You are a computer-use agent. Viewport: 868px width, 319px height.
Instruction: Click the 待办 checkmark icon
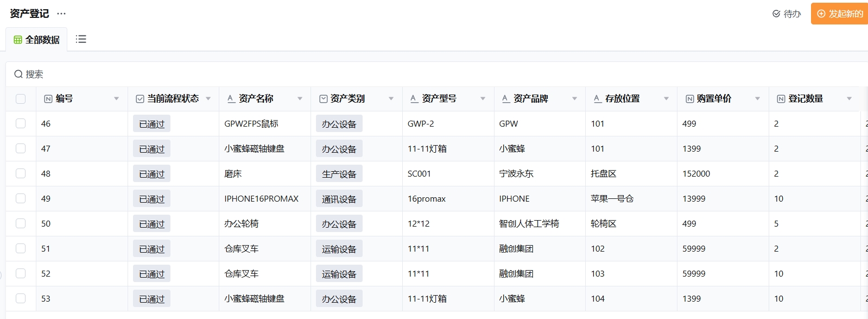click(776, 14)
